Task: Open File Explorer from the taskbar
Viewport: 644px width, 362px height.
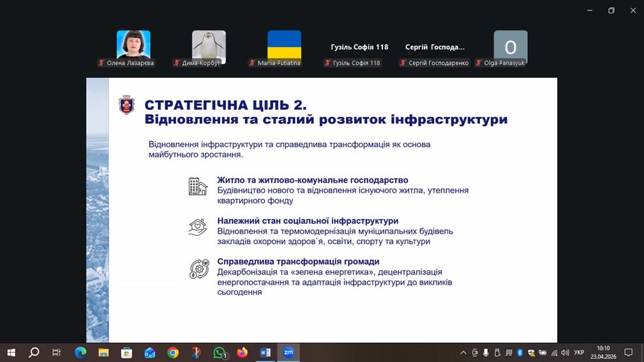Action: pos(103,352)
